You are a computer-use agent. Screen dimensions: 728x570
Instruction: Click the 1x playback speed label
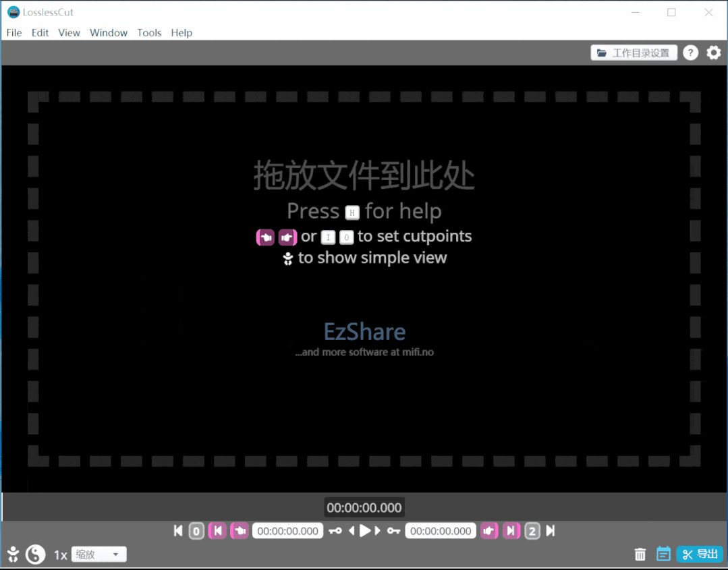click(x=60, y=555)
